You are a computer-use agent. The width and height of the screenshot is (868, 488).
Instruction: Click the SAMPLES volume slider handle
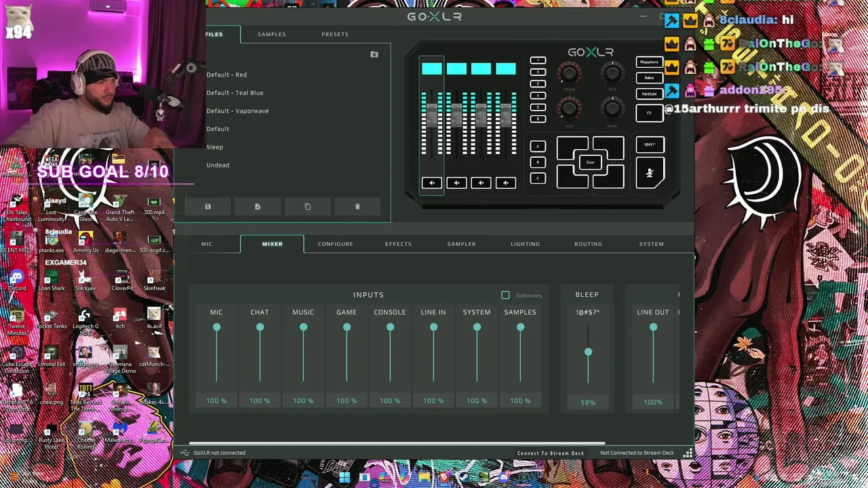[520, 327]
